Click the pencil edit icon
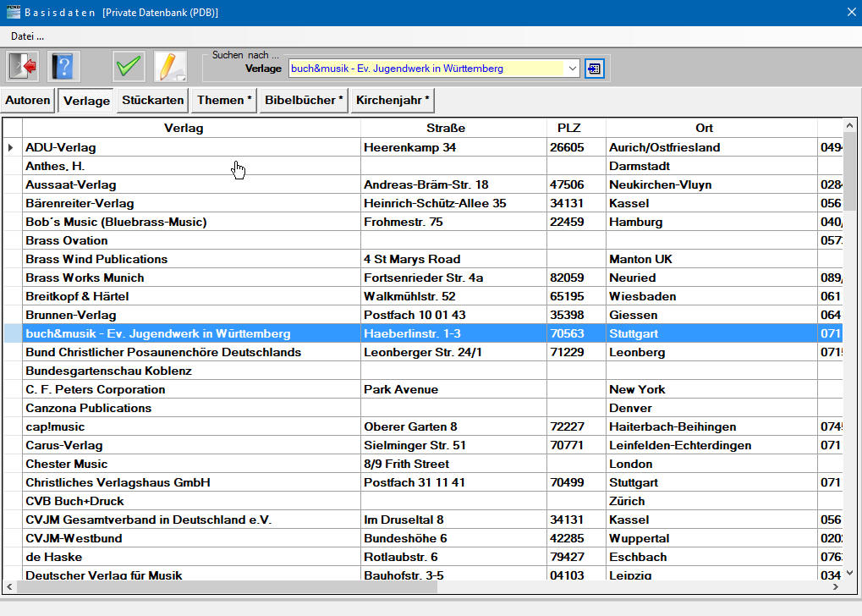862x616 pixels. 170,67
